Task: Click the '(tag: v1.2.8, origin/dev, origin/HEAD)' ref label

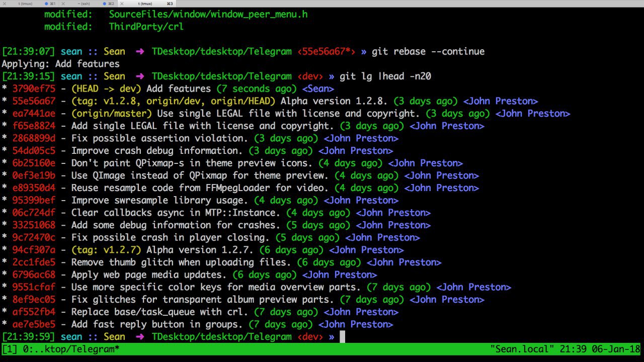Action: point(173,101)
